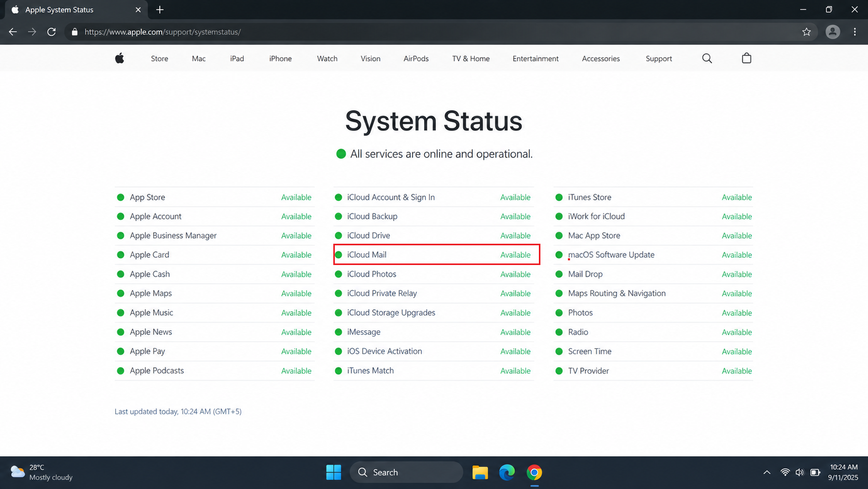Click the iCloud Mail service name
The image size is (868, 489).
point(367,255)
